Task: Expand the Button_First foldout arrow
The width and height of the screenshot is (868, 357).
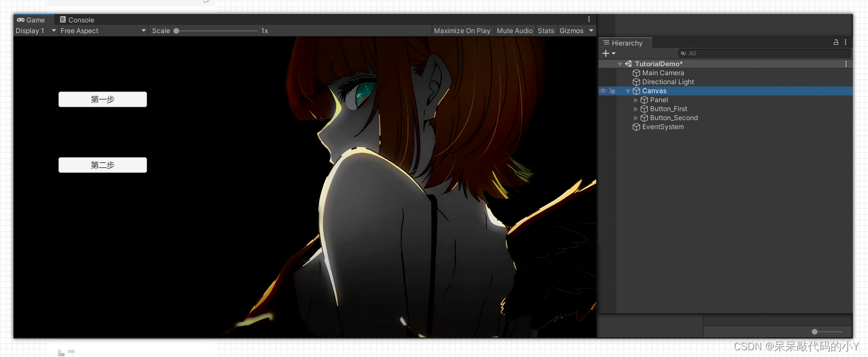Action: pos(636,109)
